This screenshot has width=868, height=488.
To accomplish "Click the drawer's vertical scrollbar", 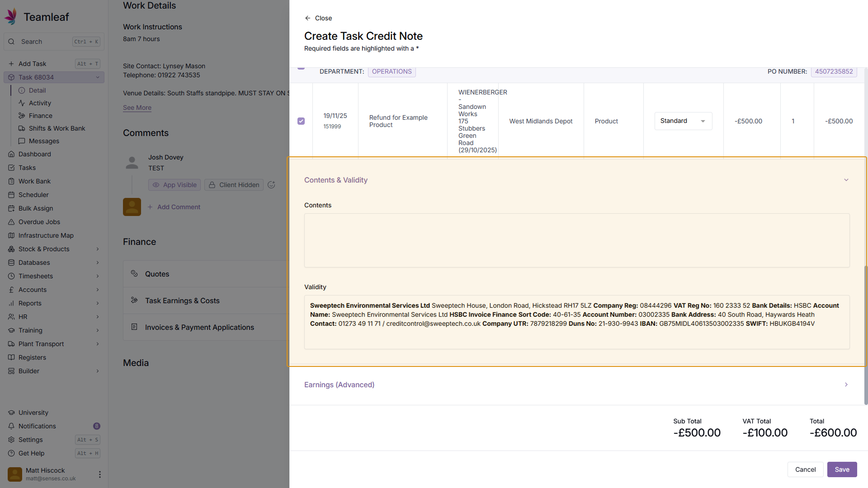I will tap(865, 334).
